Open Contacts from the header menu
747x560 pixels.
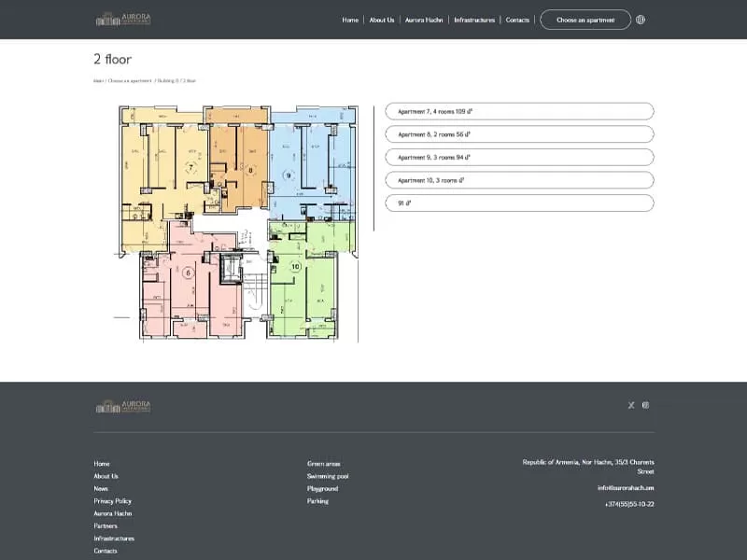click(517, 19)
